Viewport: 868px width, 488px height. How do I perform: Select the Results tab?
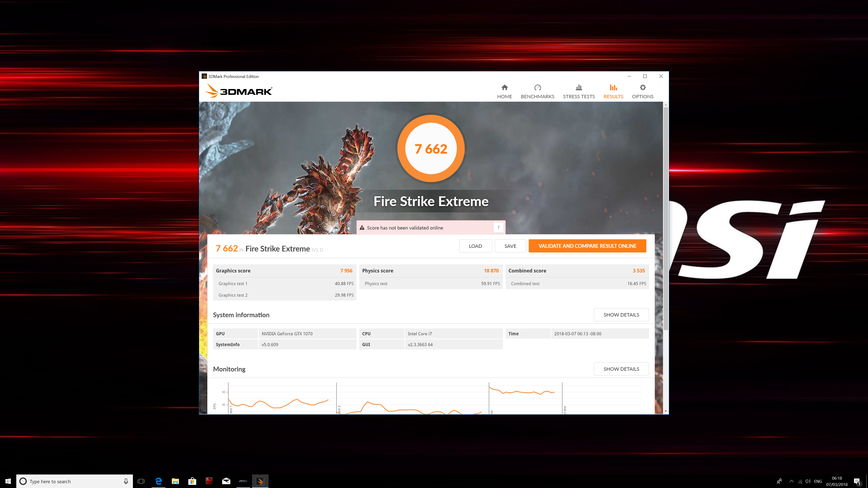click(x=613, y=91)
